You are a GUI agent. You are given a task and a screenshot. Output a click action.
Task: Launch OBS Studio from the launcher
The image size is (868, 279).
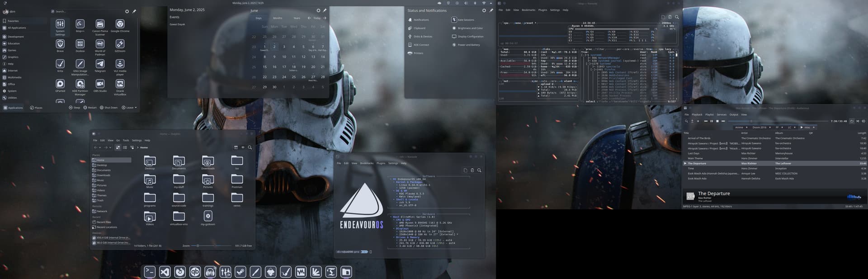pyautogui.click(x=100, y=85)
